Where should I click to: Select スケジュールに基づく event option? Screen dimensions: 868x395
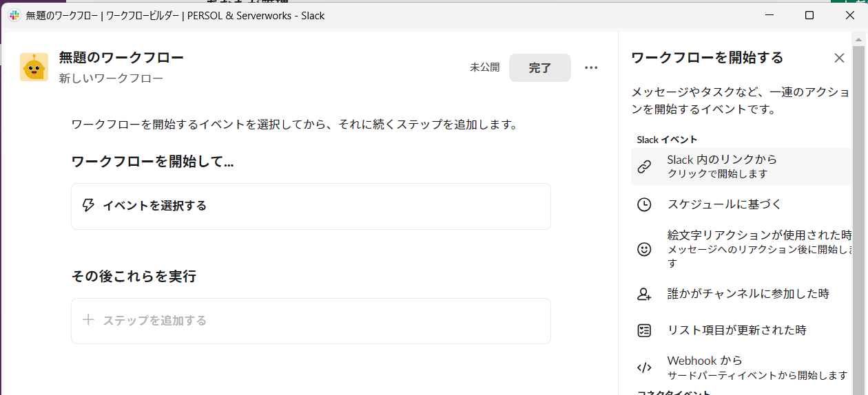pyautogui.click(x=741, y=204)
